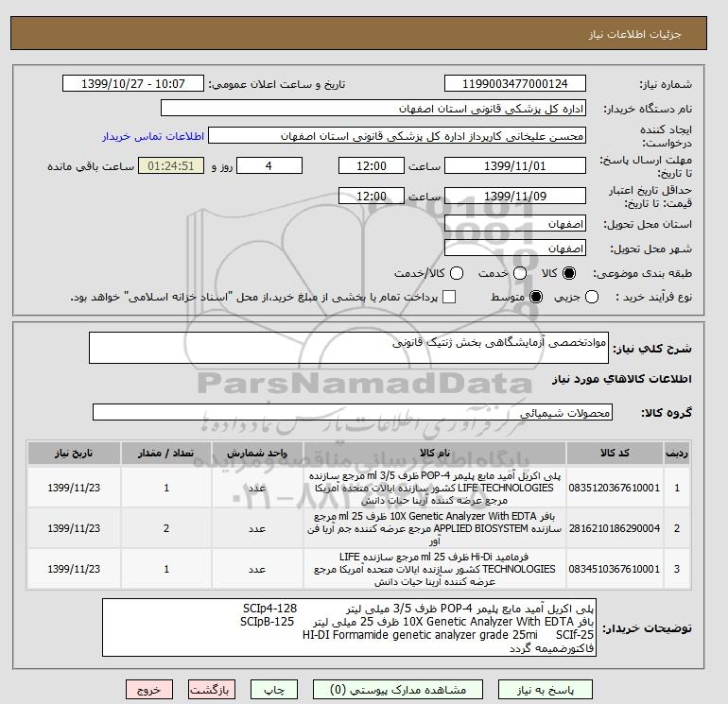Click buyer organization name field
Viewport: 728px width, 704px height.
pyautogui.click(x=373, y=108)
